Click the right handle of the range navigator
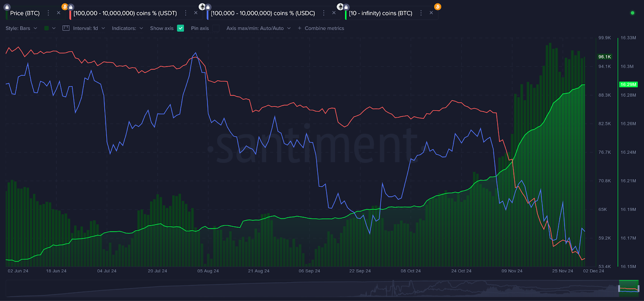The image size is (644, 301). [x=638, y=288]
